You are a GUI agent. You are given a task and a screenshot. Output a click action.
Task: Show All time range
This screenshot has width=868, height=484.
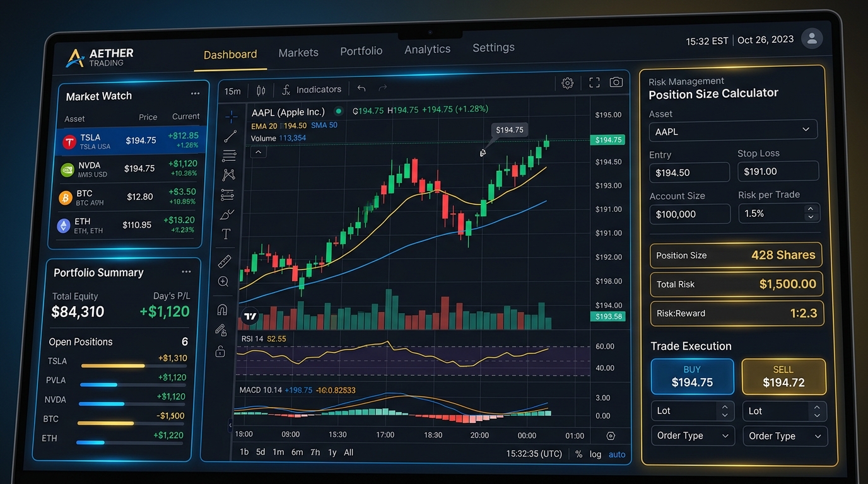(x=349, y=452)
